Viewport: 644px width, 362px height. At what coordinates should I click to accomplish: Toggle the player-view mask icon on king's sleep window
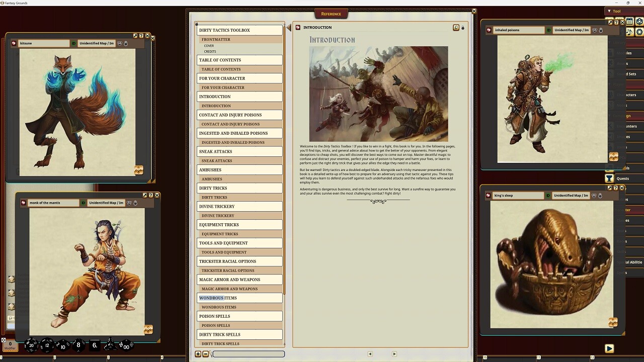point(594,196)
